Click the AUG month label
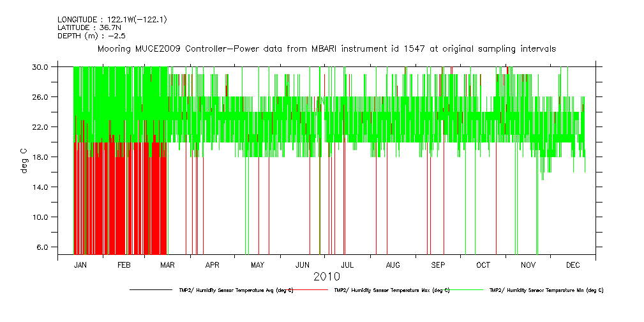 [x=393, y=264]
